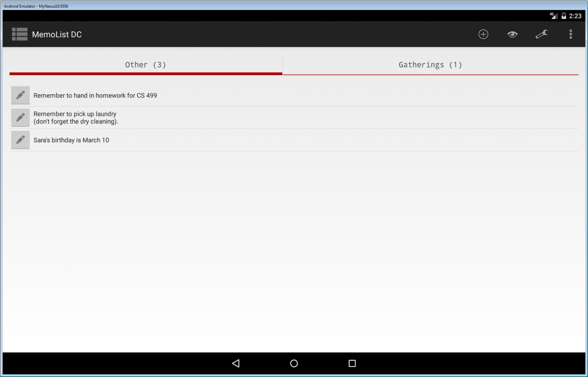Tap the Android back navigation button
Image resolution: width=588 pixels, height=377 pixels.
(236, 363)
